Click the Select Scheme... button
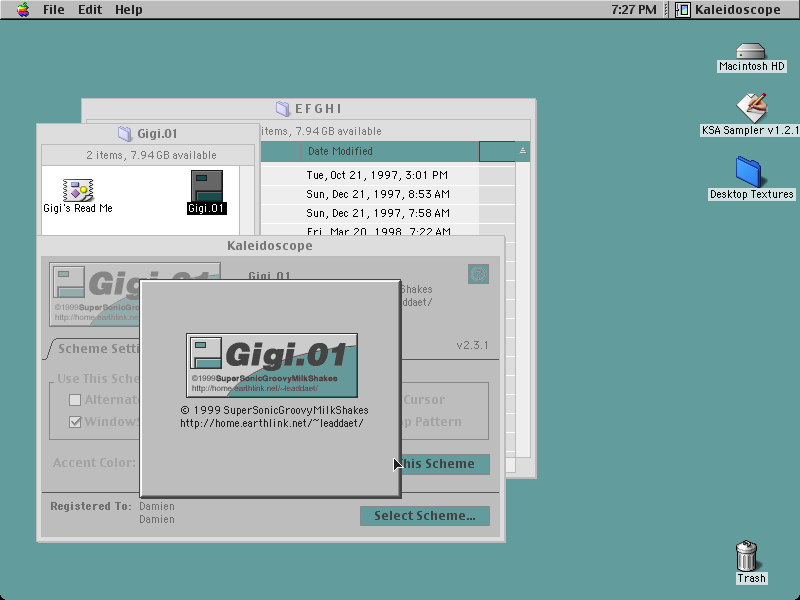The height and width of the screenshot is (600, 800). tap(425, 516)
